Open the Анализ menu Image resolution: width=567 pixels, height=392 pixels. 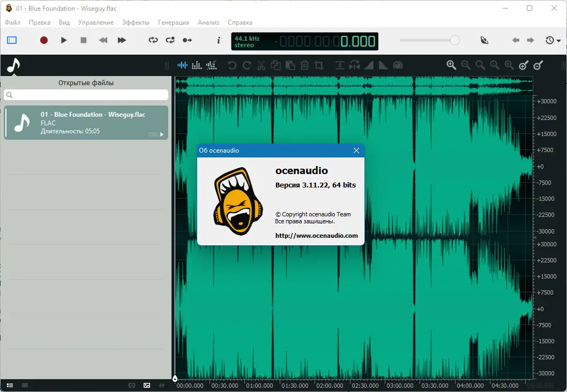point(208,22)
